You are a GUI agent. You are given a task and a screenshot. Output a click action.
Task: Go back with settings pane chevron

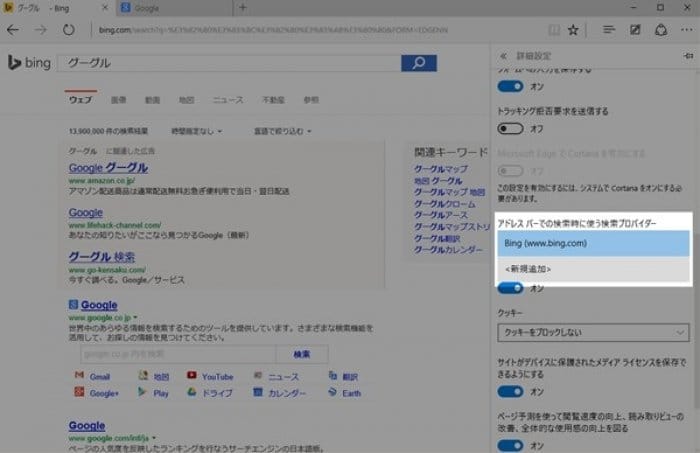click(504, 56)
